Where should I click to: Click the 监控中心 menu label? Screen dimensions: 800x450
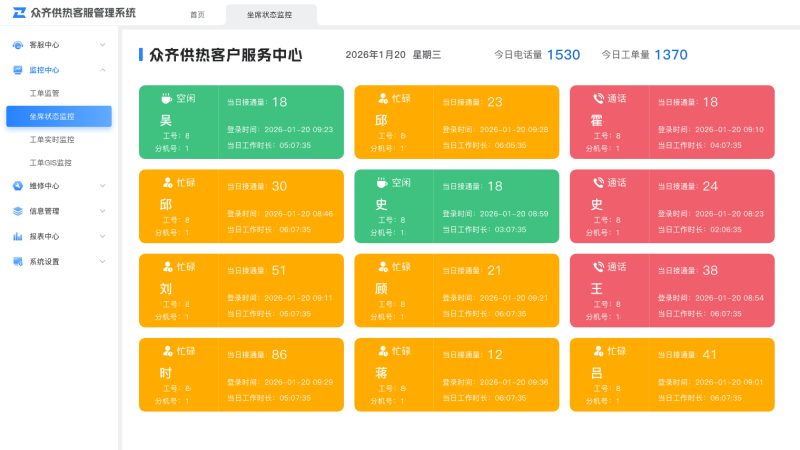tap(44, 70)
